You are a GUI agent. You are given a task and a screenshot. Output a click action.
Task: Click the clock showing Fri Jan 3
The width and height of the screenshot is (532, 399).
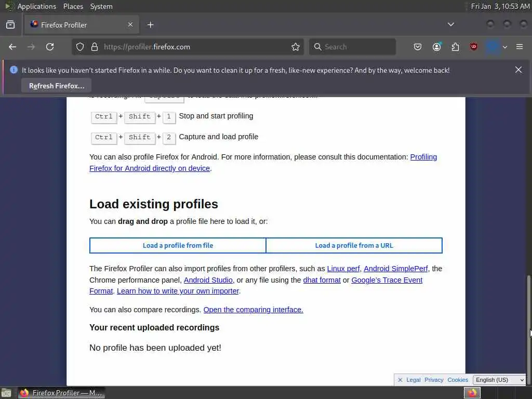[500, 6]
